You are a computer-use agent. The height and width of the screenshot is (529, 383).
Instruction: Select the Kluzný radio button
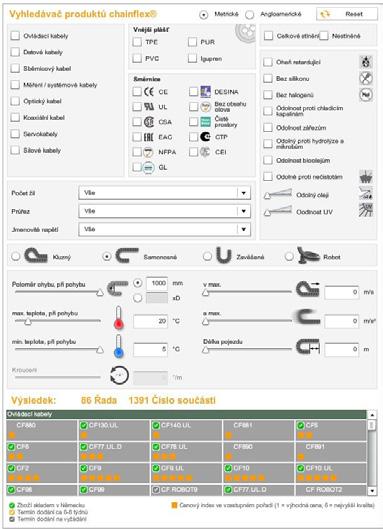coord(16,256)
